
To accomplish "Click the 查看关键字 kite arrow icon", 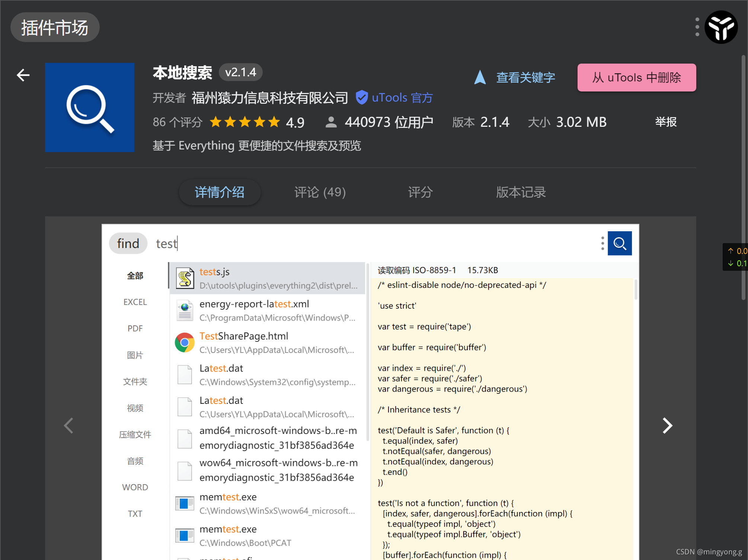I will [480, 77].
